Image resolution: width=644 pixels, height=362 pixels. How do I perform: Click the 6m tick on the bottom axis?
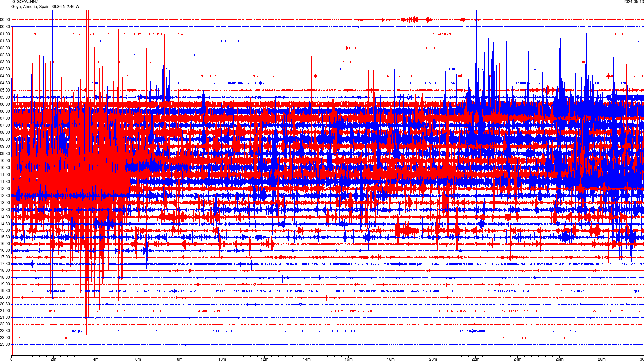pos(138,359)
